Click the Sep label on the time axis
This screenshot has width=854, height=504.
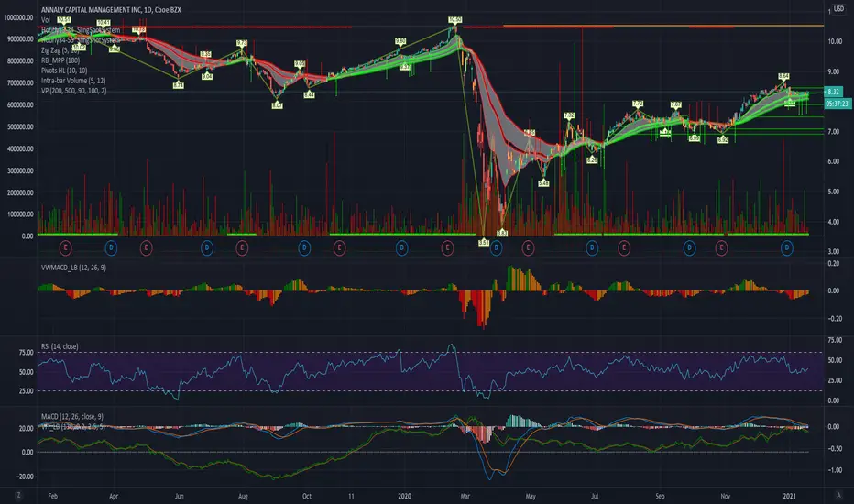[660, 497]
